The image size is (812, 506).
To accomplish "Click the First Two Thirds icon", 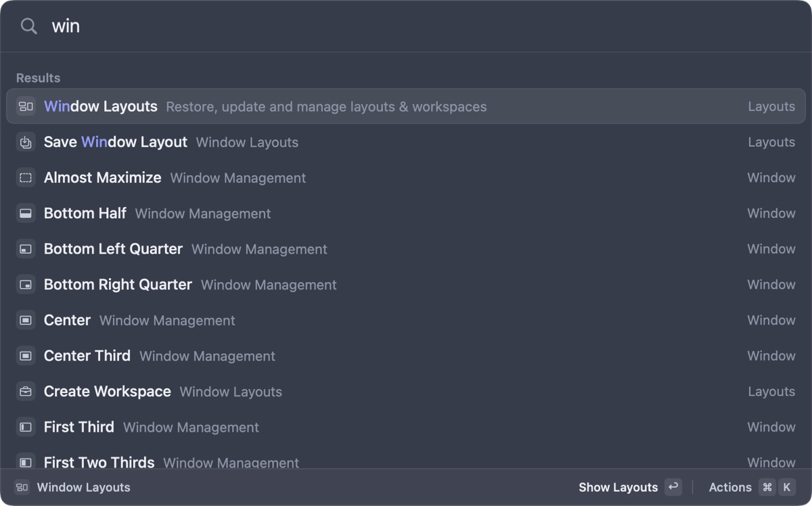I will (26, 462).
